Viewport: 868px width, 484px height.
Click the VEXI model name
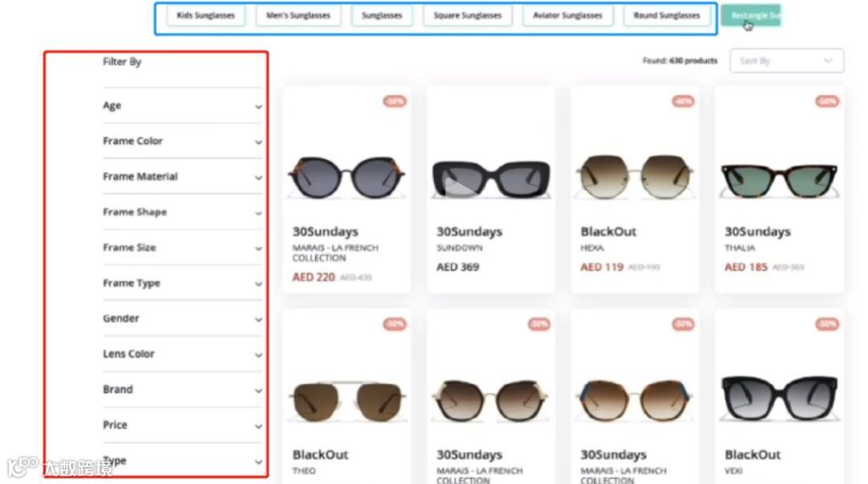[734, 470]
